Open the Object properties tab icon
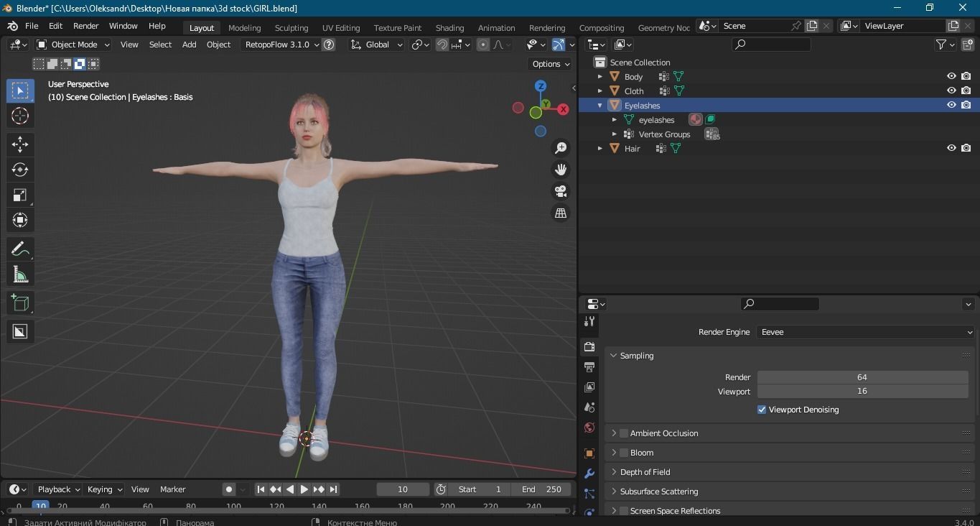980x526 pixels. pyautogui.click(x=589, y=453)
